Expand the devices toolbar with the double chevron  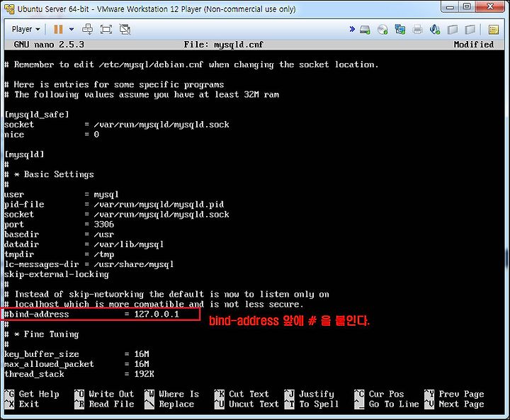352,29
